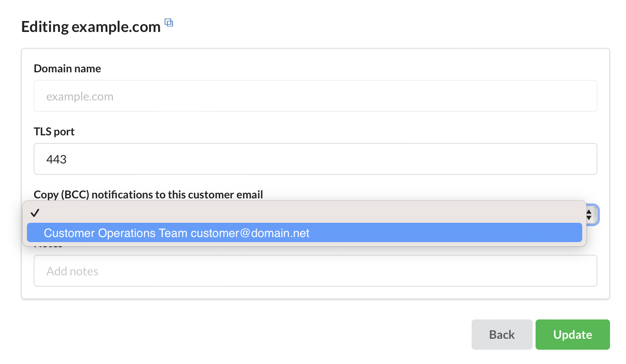The height and width of the screenshot is (364, 626).
Task: Click the Domain name label
Action: 67,69
